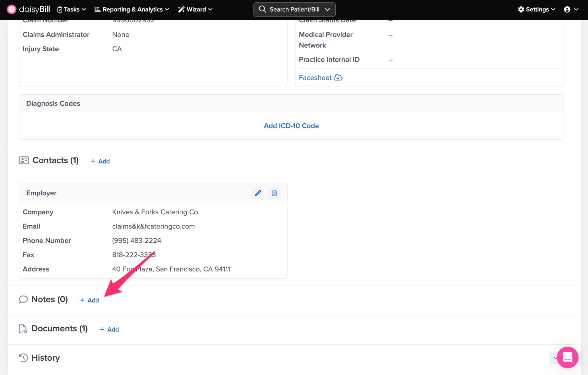This screenshot has height=375, width=588.
Task: Open the user account dropdown
Action: 571,9
